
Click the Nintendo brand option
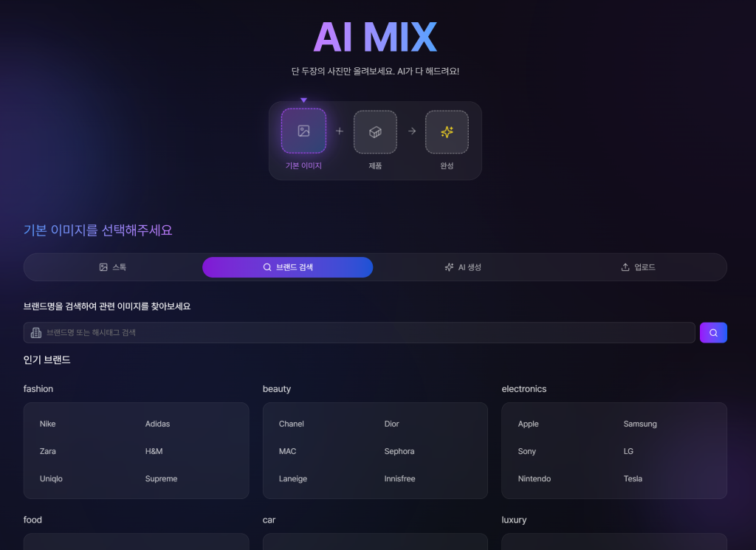click(x=535, y=478)
